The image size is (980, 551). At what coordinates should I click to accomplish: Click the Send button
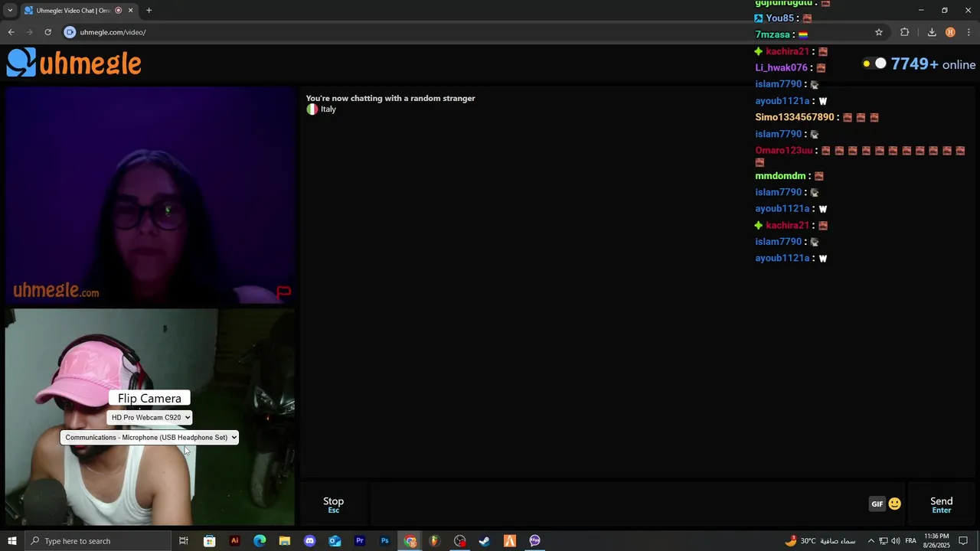(941, 504)
